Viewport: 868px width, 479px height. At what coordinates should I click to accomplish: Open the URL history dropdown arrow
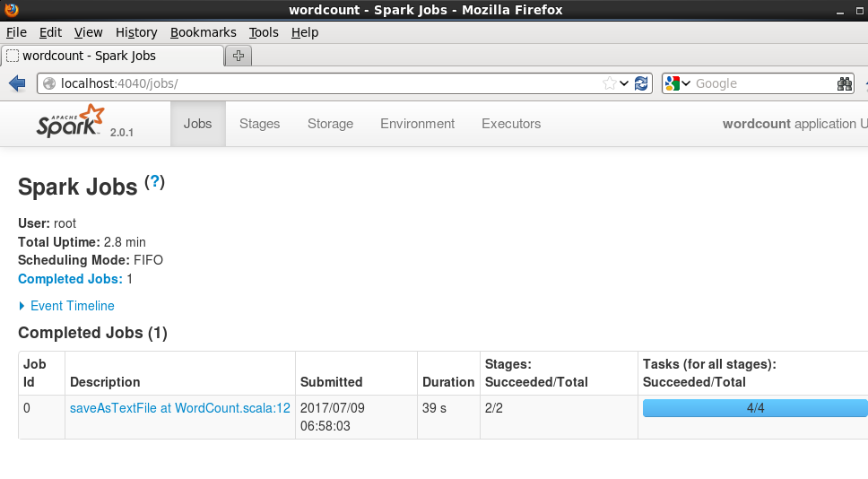tap(624, 83)
